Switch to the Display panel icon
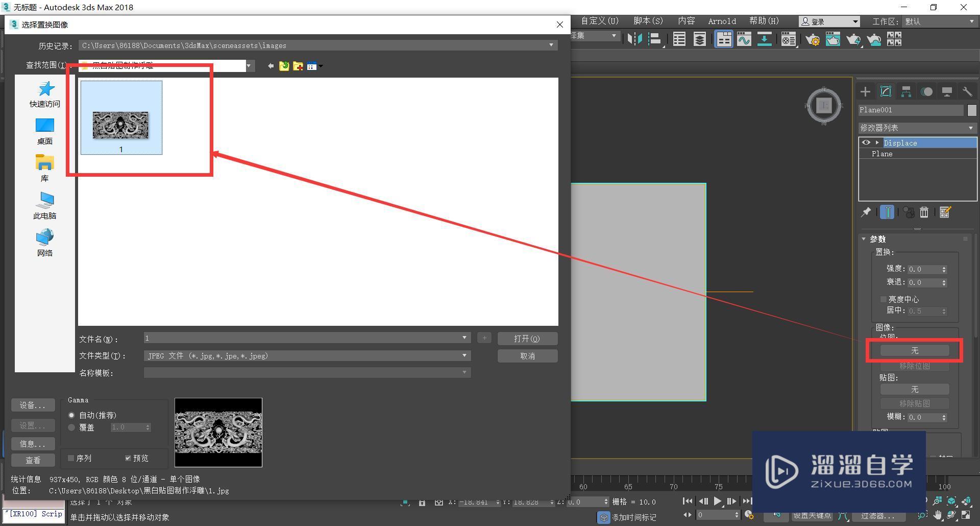980x526 pixels. tap(947, 91)
